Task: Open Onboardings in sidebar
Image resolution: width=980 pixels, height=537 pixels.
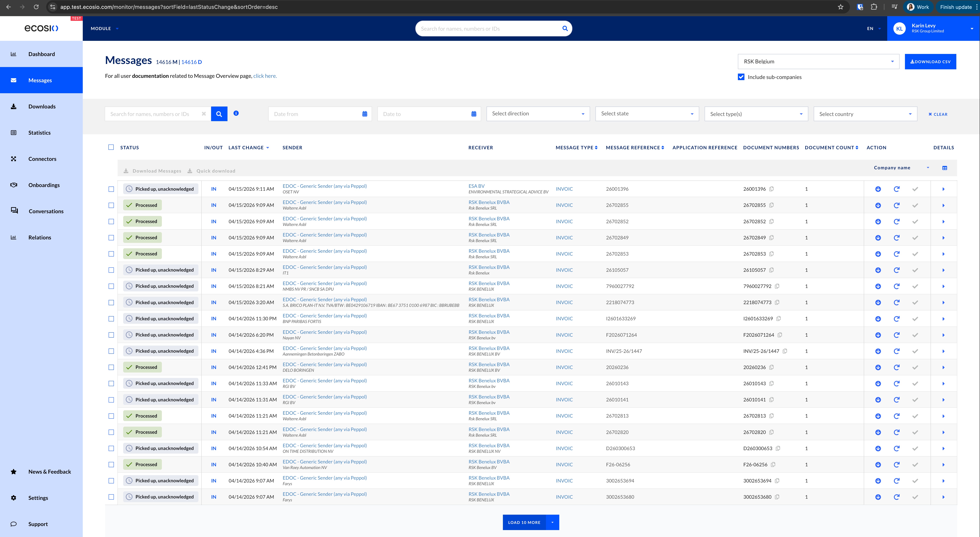Action: point(41,185)
